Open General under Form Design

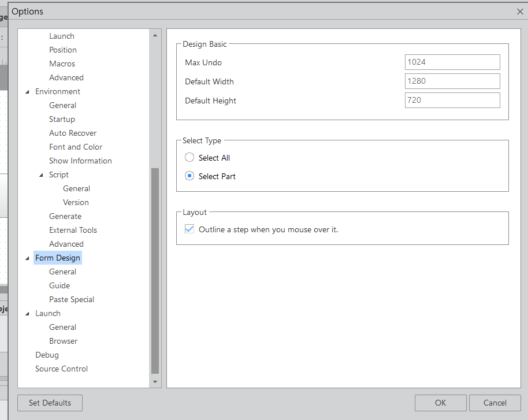point(62,272)
